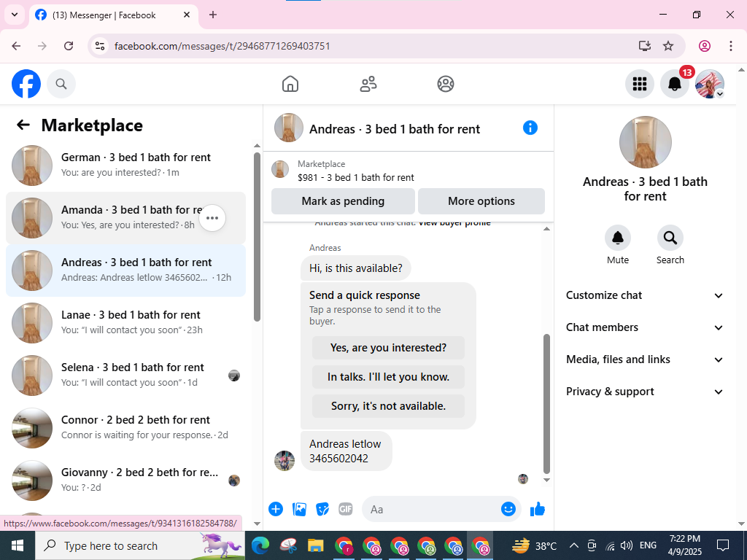Expand Chat members section
The height and width of the screenshot is (560, 747).
tap(645, 327)
